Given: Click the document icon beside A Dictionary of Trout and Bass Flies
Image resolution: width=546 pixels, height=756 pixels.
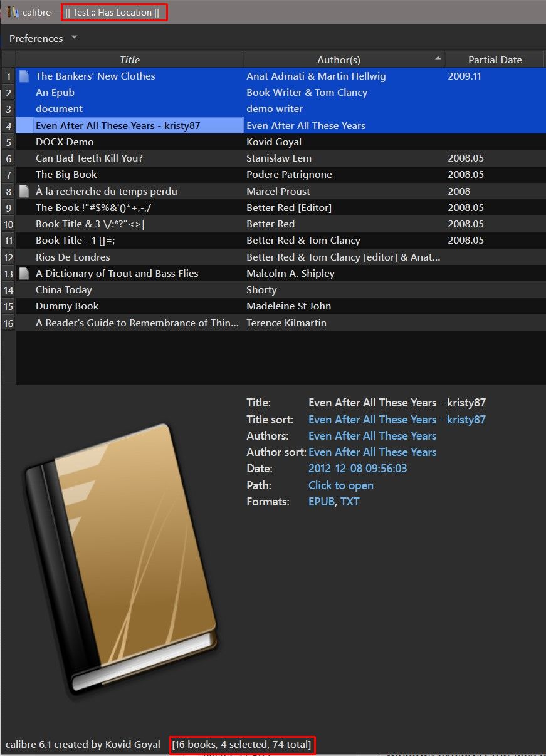Looking at the screenshot, I should 24,274.
